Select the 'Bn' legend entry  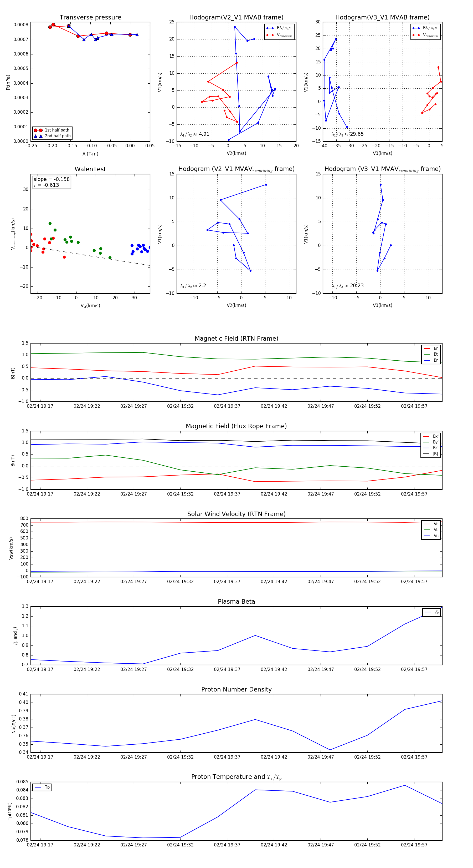click(x=431, y=360)
